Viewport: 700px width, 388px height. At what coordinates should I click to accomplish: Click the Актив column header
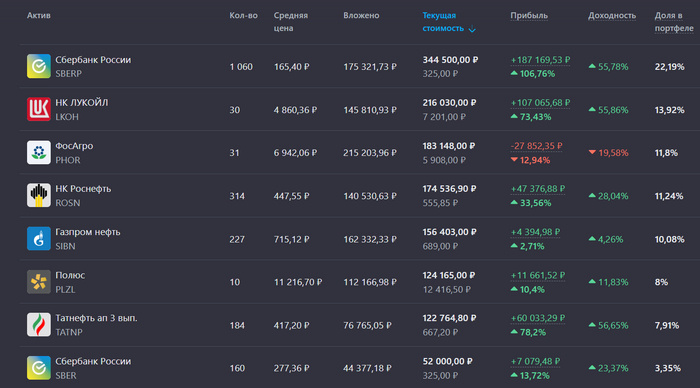(39, 16)
